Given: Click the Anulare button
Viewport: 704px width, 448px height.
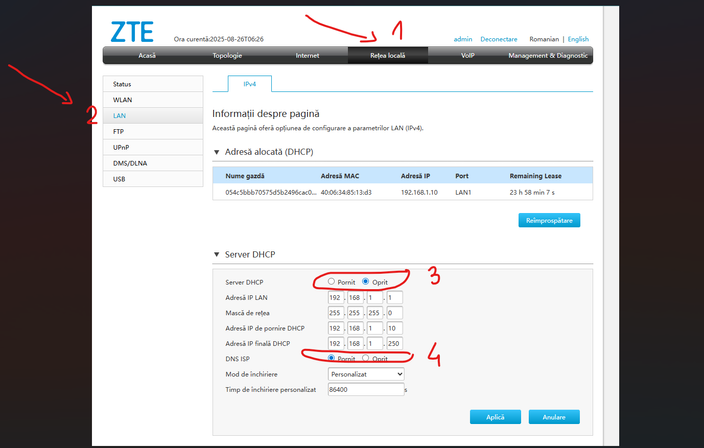Looking at the screenshot, I should click(554, 417).
